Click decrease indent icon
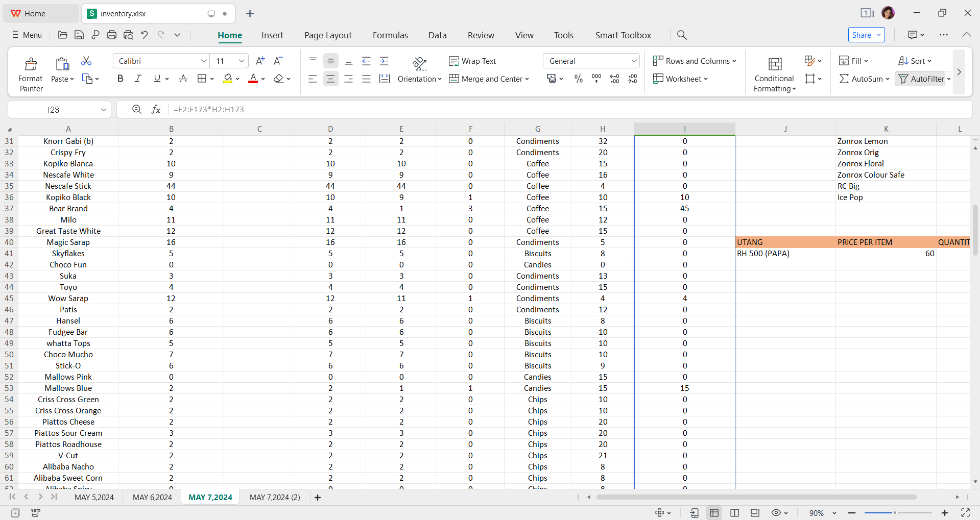This screenshot has height=520, width=980. 366,61
